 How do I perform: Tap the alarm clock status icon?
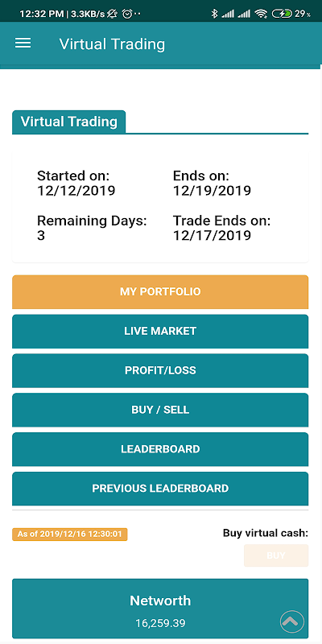pyautogui.click(x=127, y=14)
